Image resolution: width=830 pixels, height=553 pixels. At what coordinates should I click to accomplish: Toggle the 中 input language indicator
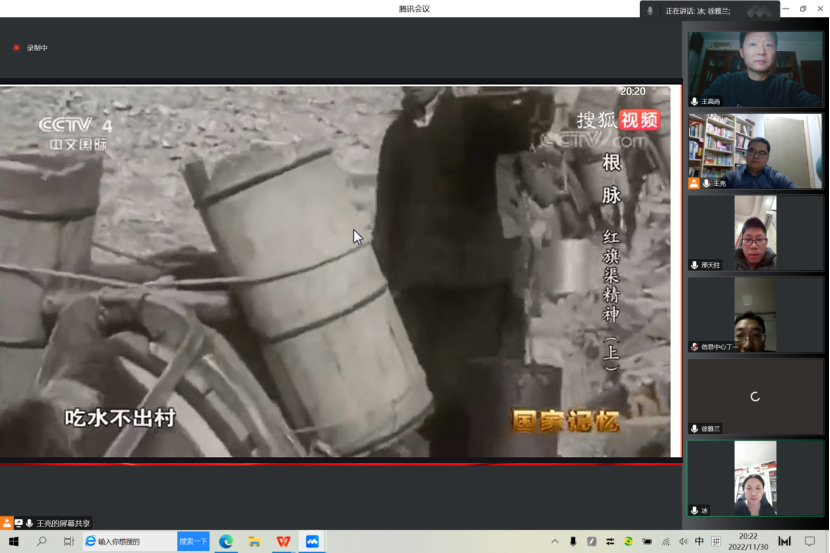point(699,541)
